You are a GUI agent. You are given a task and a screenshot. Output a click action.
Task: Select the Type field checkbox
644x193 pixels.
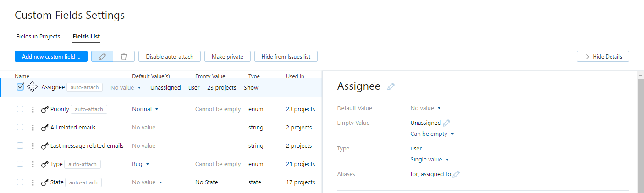click(x=20, y=164)
